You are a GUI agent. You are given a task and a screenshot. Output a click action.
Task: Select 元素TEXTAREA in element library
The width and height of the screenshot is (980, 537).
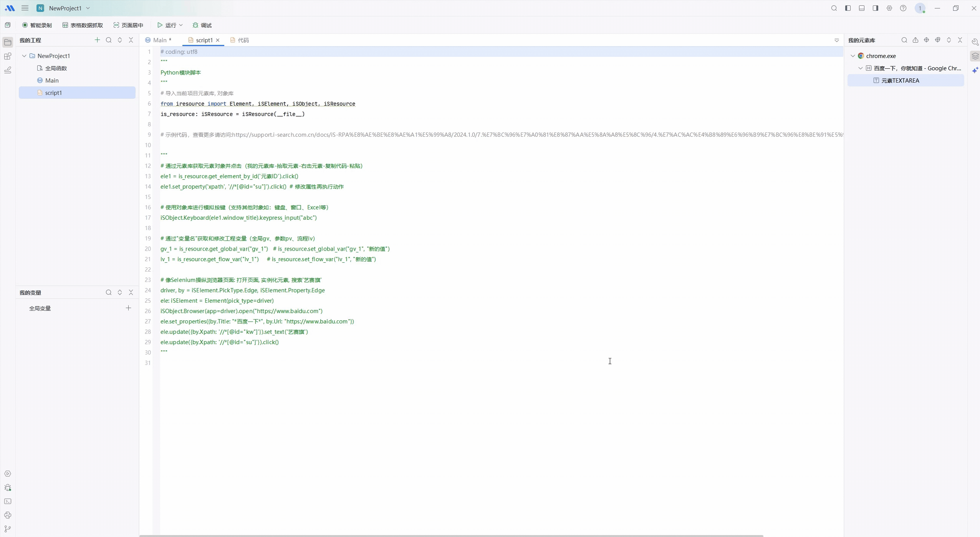[x=900, y=81]
